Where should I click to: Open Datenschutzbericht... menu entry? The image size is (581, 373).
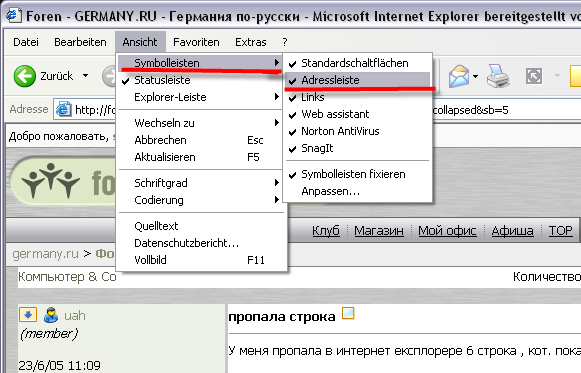[x=201, y=243]
